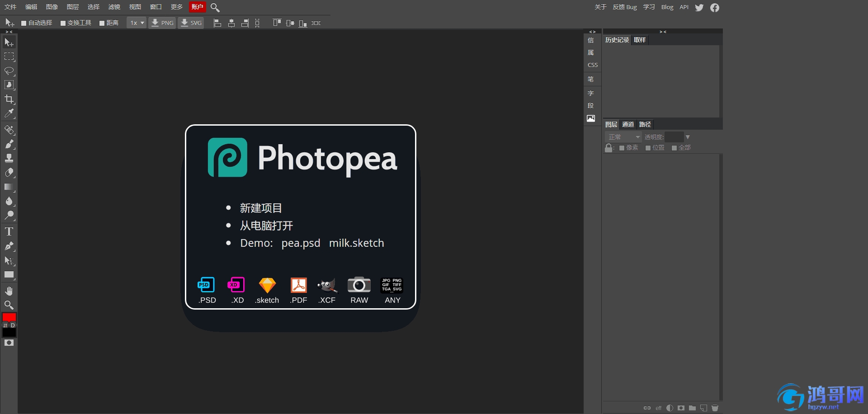Click align left edges icon
Viewport: 868px width, 414px height.
click(x=217, y=23)
